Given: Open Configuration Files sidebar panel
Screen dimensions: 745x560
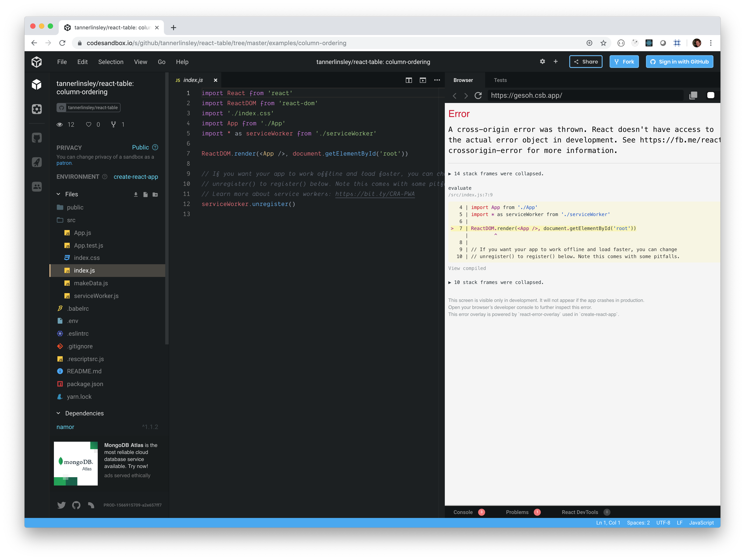Looking at the screenshot, I should (x=37, y=109).
